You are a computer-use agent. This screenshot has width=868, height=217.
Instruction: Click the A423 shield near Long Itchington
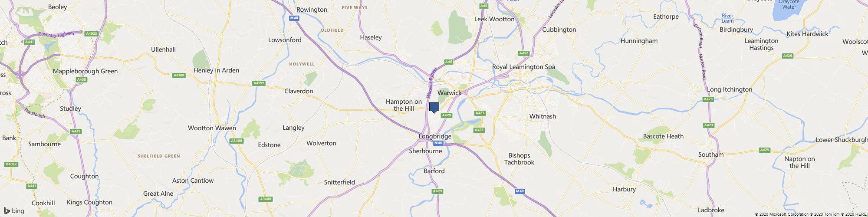click(708, 99)
